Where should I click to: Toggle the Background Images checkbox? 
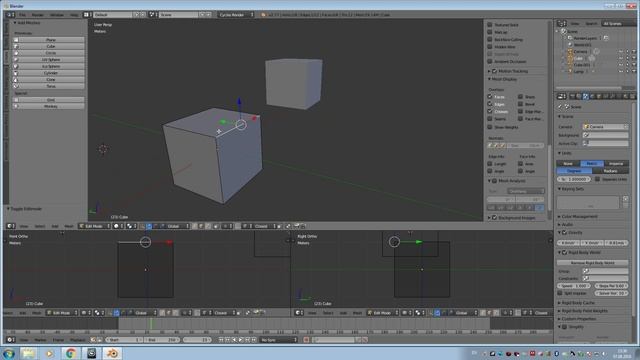pos(495,218)
